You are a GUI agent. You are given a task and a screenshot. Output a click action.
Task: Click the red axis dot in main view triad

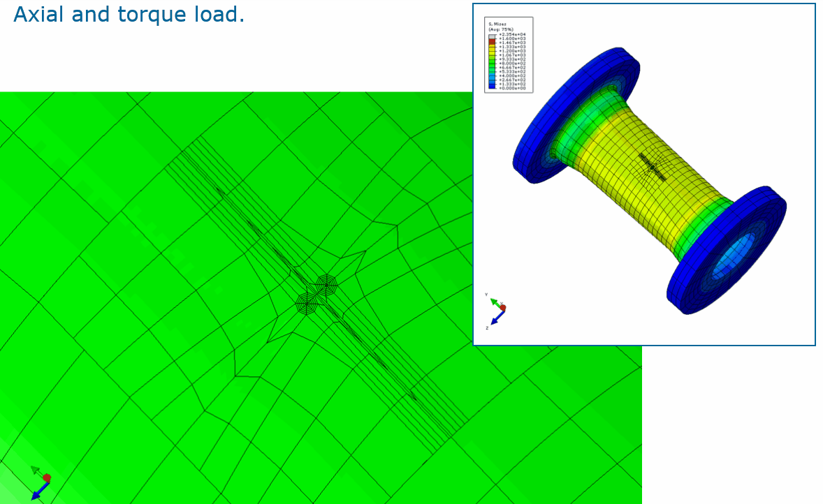point(47,478)
